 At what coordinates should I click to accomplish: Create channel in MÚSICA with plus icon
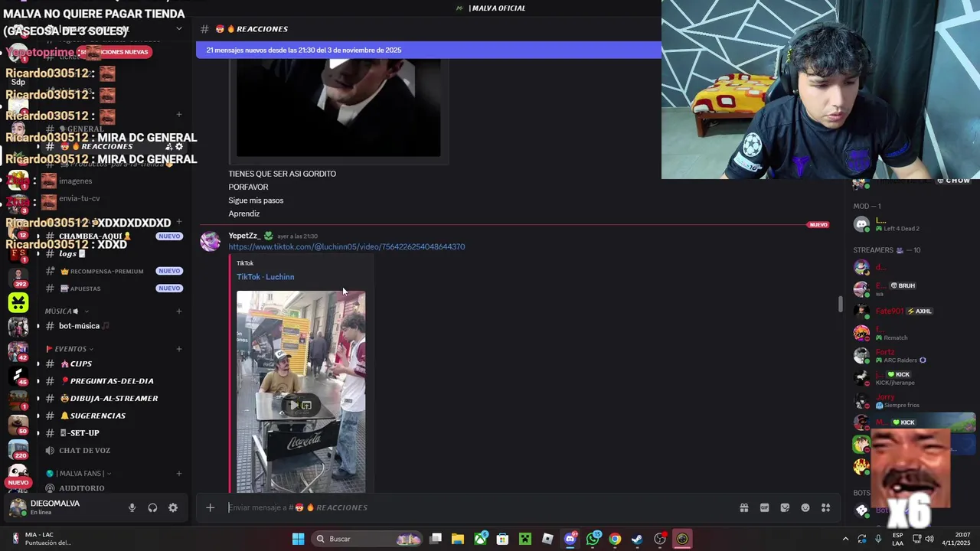(x=179, y=311)
